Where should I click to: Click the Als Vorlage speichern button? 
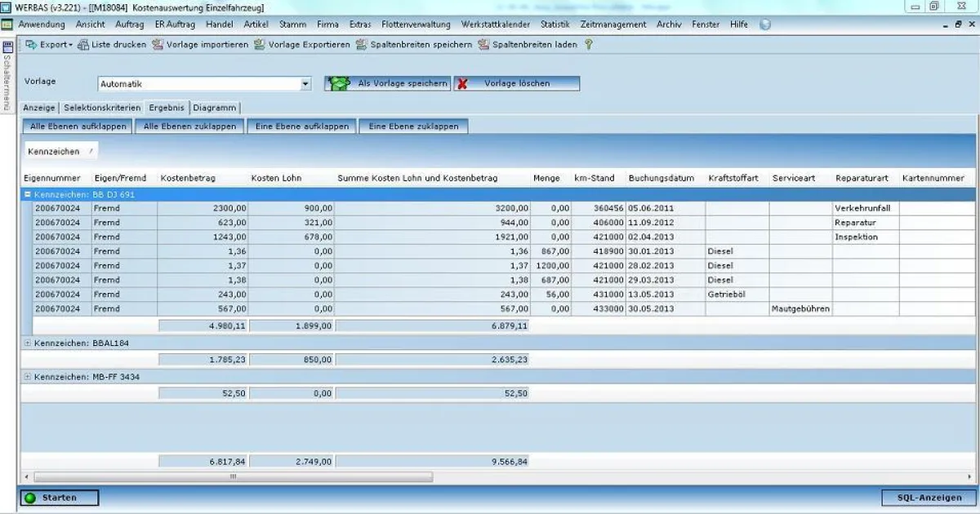tap(387, 83)
